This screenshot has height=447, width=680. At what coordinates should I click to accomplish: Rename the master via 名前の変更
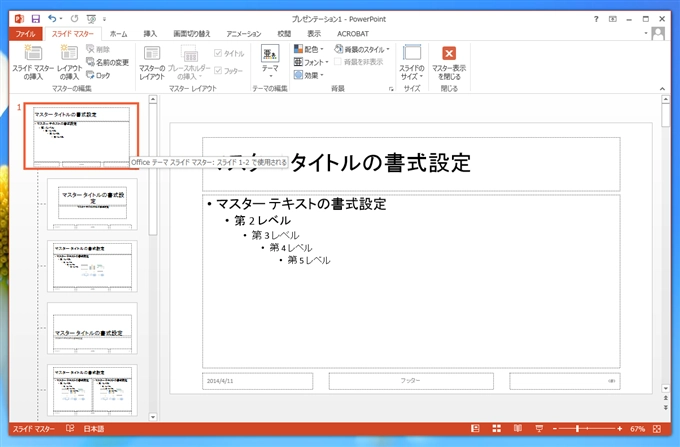[x=107, y=62]
